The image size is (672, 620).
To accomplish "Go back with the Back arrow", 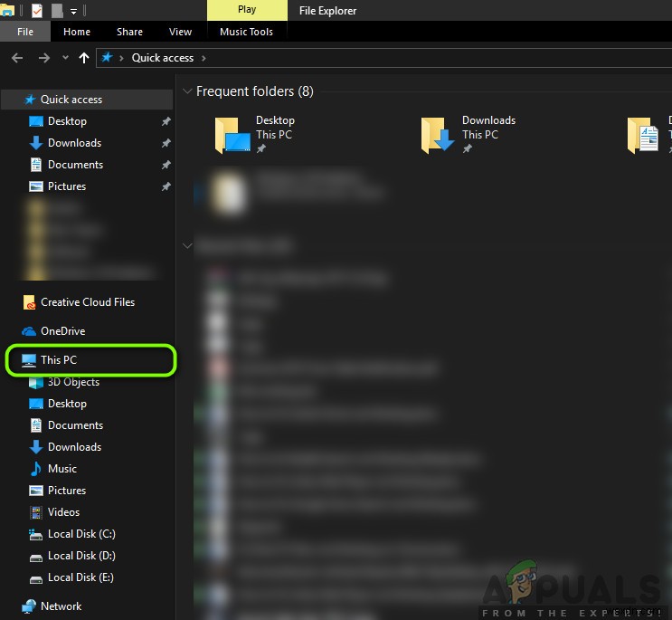I will click(17, 58).
